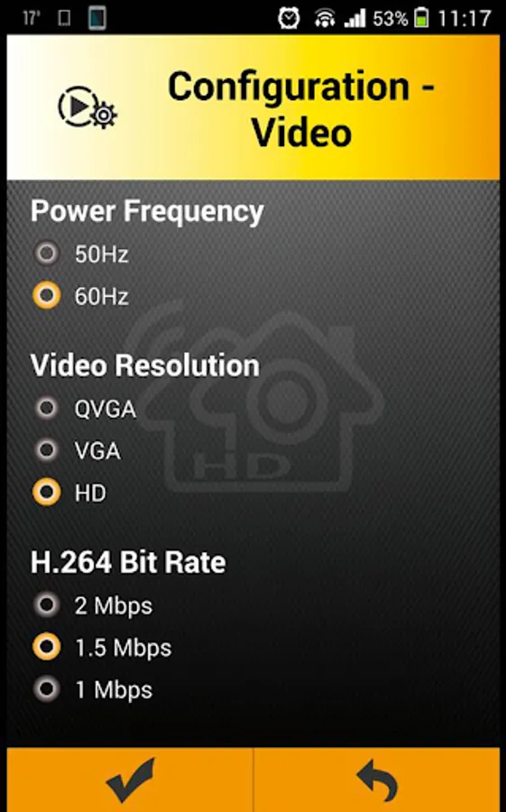Tap the signal strength bars icon
This screenshot has height=812, width=506.
[354, 19]
